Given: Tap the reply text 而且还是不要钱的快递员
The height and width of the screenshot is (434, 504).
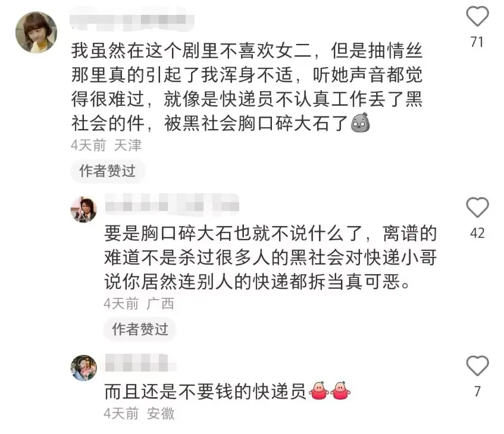Looking at the screenshot, I should tap(205, 392).
